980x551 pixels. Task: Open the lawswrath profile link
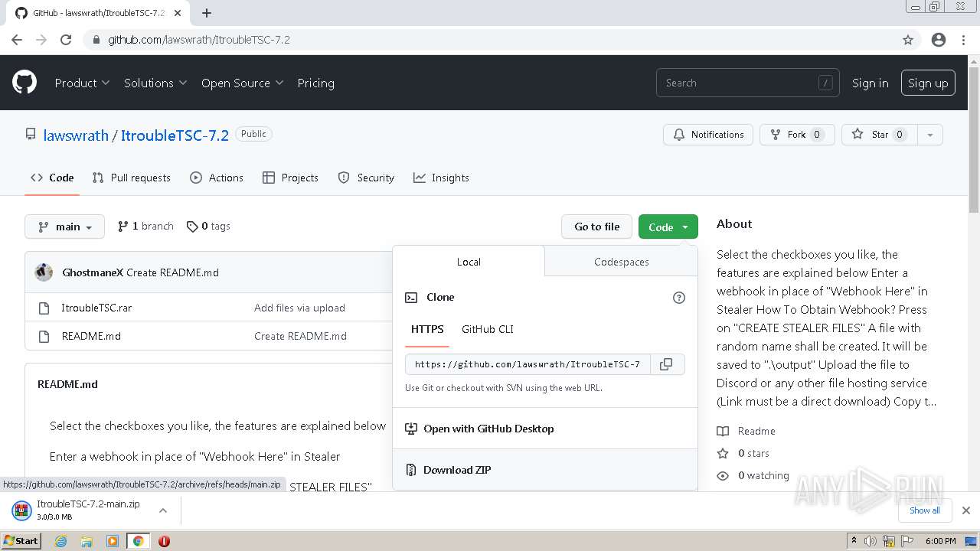click(76, 135)
